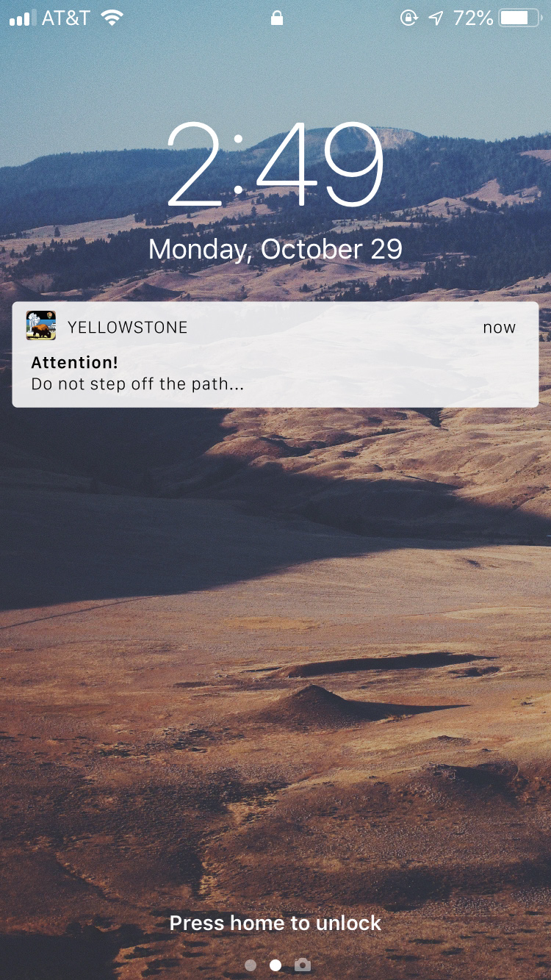Tap the YELLOWSTONE app name header
This screenshot has width=551, height=980.
pos(128,328)
